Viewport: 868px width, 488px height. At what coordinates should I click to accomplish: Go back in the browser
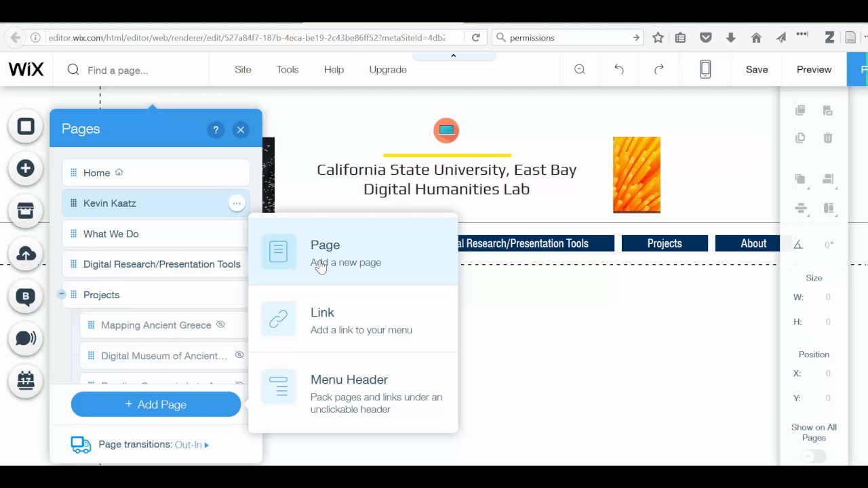point(16,38)
